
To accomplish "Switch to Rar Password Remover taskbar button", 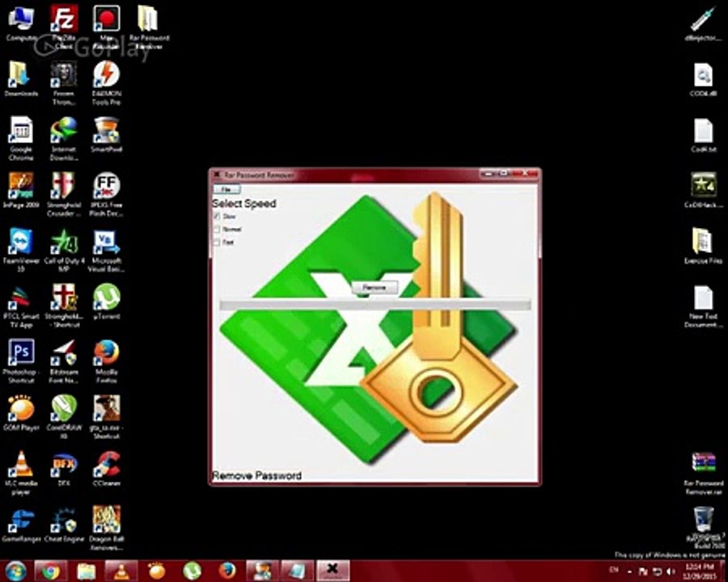I will point(332,571).
